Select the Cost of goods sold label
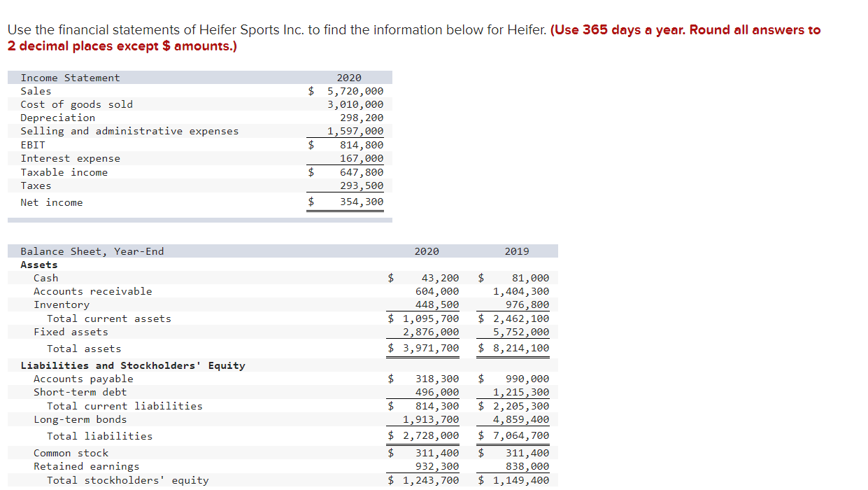Screen dimensions: 868x490 77,104
